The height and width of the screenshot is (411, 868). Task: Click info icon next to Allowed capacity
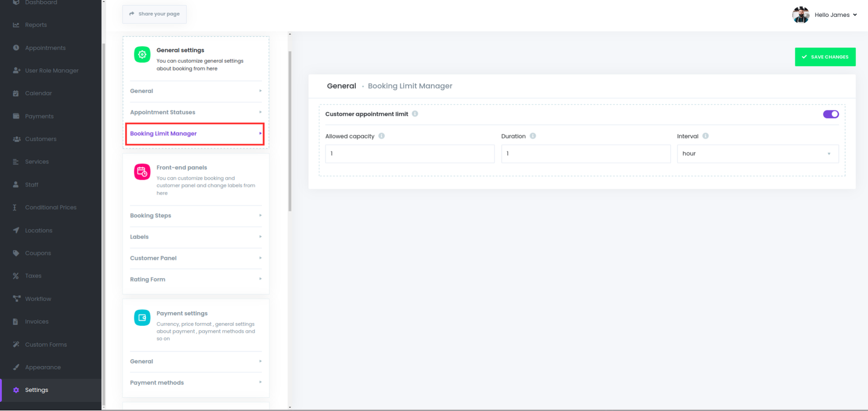tap(381, 136)
